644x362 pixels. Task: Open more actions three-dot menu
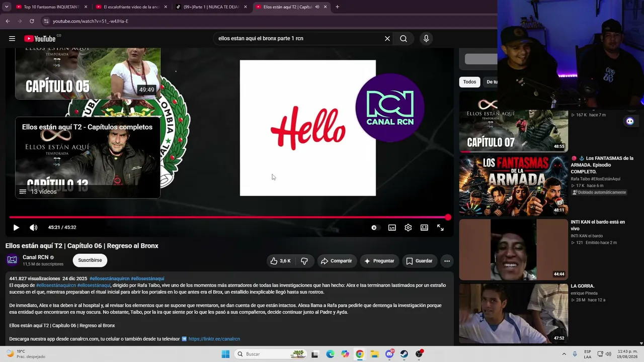click(447, 261)
